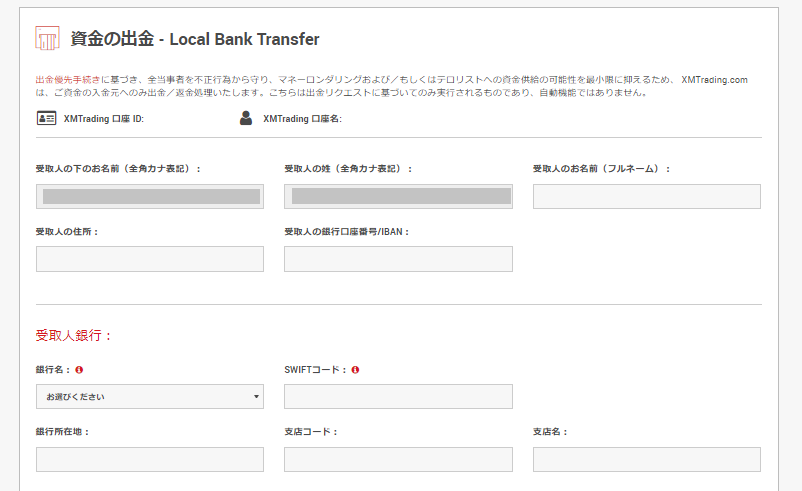Click the SWIFTコード text input
The width and height of the screenshot is (802, 491).
[398, 397]
